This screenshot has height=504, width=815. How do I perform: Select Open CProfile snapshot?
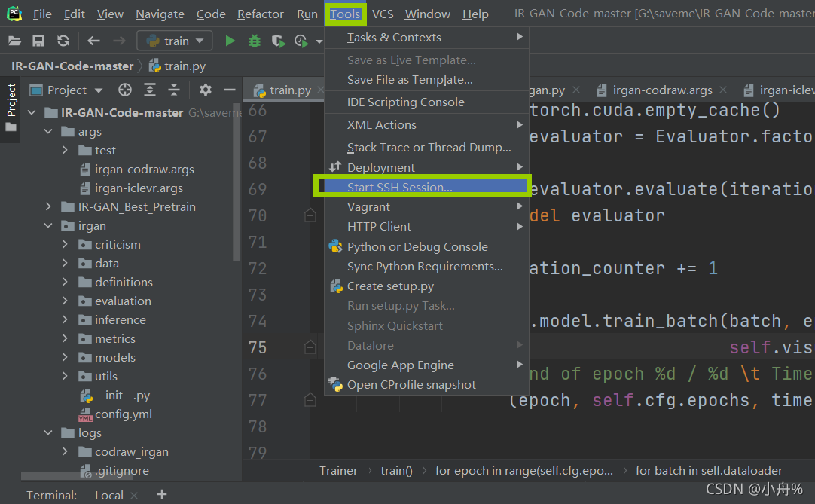point(427,385)
